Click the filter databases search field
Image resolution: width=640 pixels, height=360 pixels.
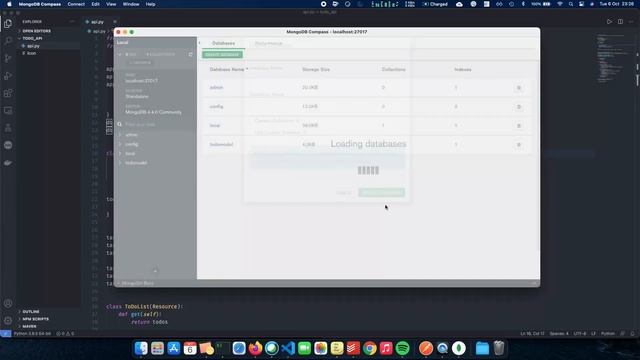[x=156, y=124]
